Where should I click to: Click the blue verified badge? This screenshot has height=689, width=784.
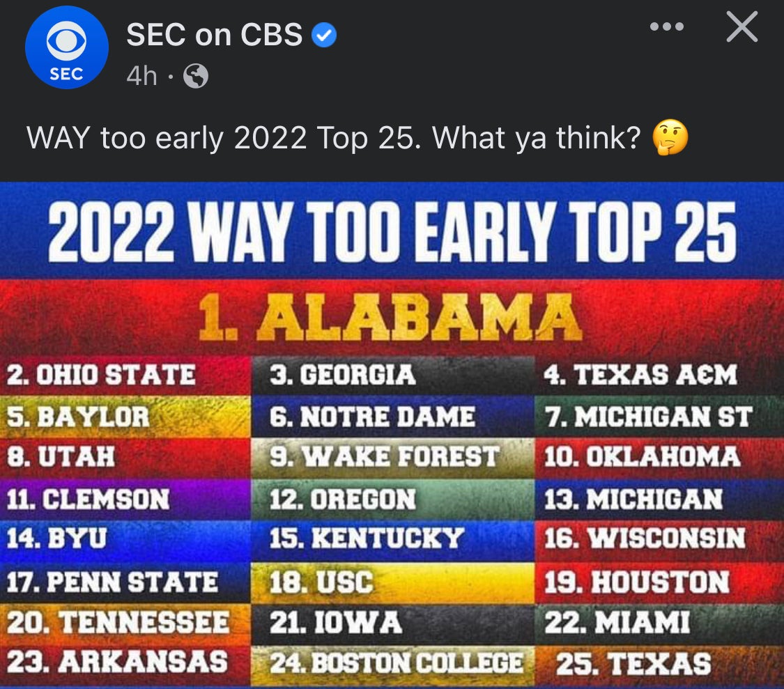point(324,36)
